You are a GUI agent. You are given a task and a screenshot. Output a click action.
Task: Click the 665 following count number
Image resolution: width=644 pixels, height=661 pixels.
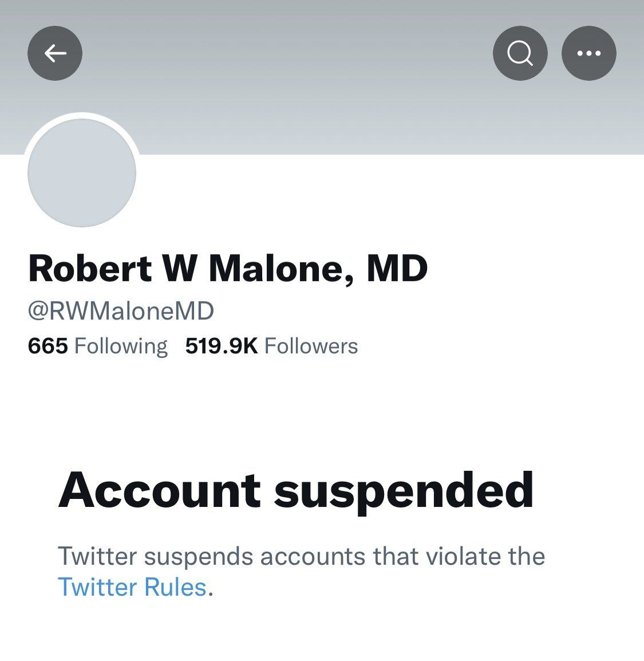(48, 346)
